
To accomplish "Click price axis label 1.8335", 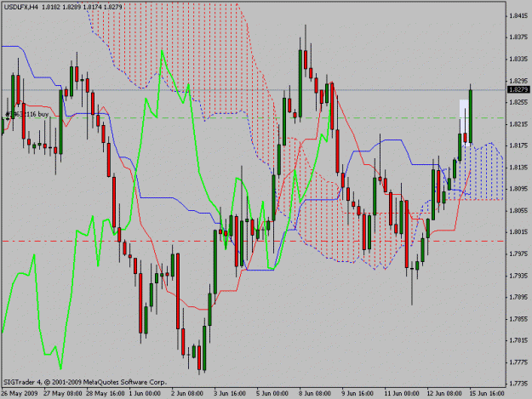I will (x=518, y=59).
